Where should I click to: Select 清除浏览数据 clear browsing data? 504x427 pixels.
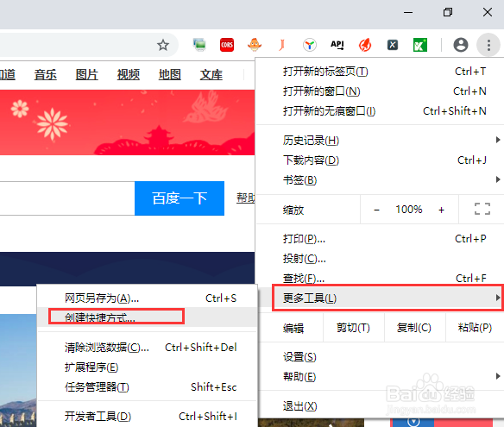click(148, 348)
